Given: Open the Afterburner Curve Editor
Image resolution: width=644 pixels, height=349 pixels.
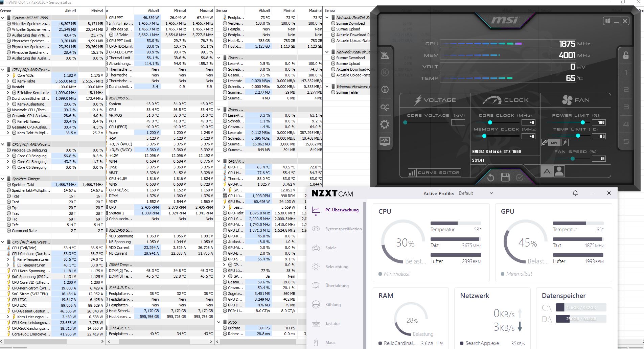Looking at the screenshot, I should (435, 172).
